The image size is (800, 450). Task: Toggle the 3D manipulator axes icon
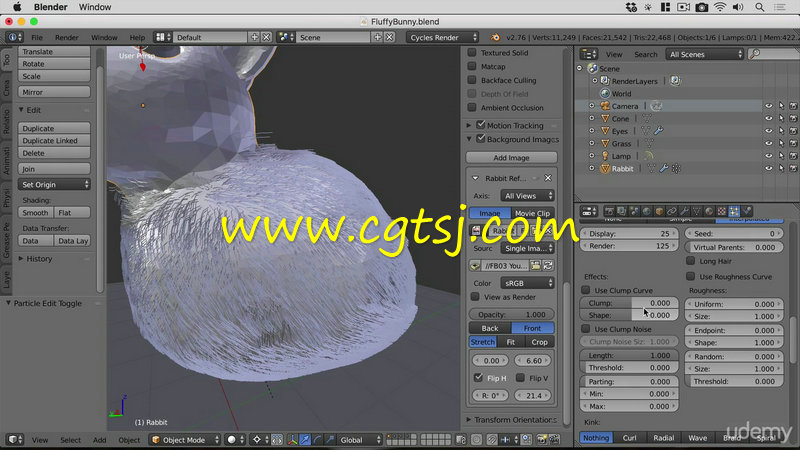pos(292,440)
